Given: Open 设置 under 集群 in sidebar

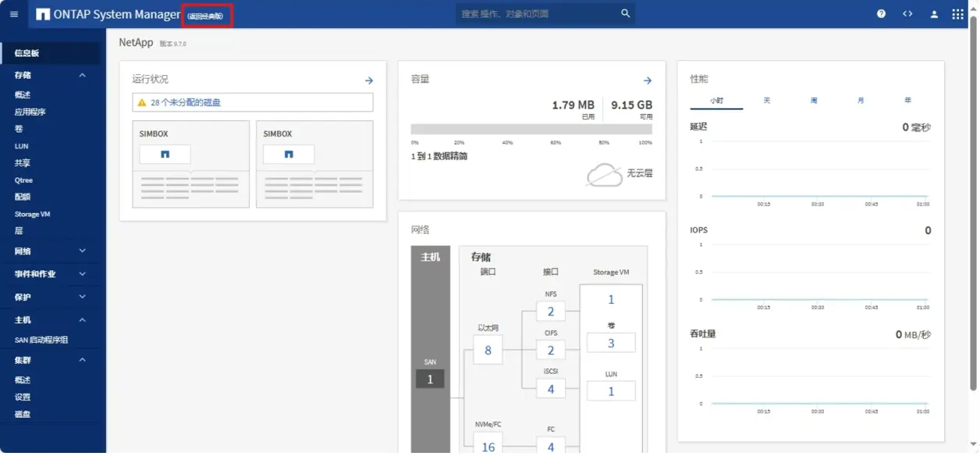Looking at the screenshot, I should pyautogui.click(x=23, y=397).
